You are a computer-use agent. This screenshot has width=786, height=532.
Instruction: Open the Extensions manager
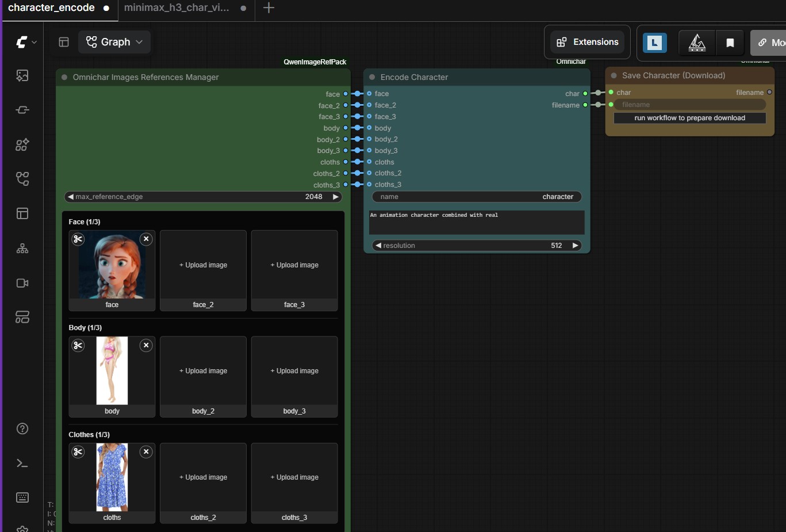click(x=588, y=42)
